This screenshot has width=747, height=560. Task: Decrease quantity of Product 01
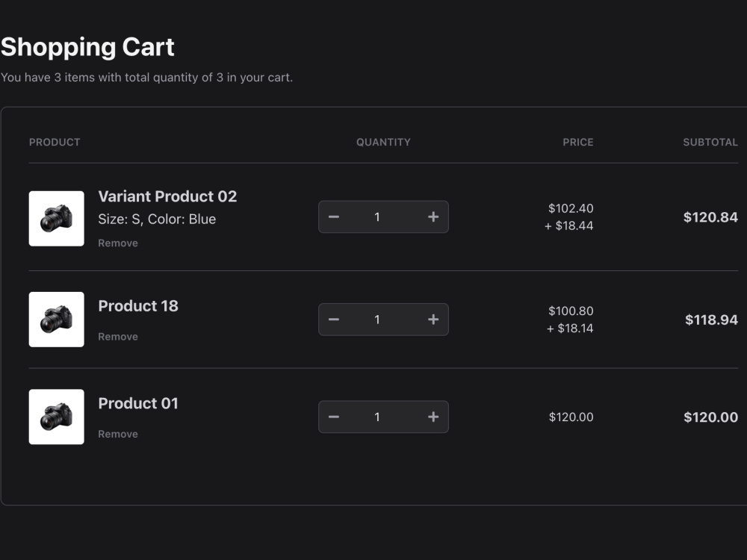click(334, 417)
